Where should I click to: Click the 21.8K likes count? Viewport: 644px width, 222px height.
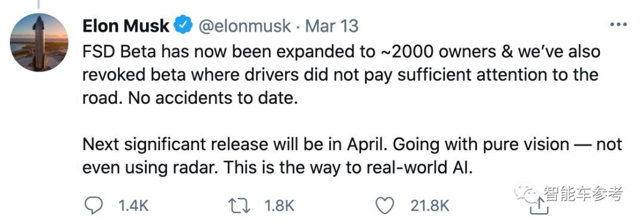pyautogui.click(x=430, y=205)
